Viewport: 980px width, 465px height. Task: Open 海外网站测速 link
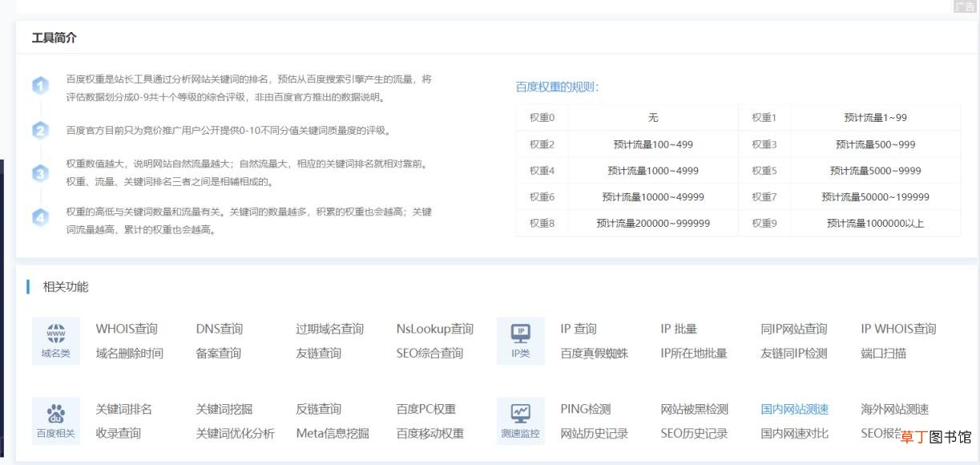(x=895, y=409)
